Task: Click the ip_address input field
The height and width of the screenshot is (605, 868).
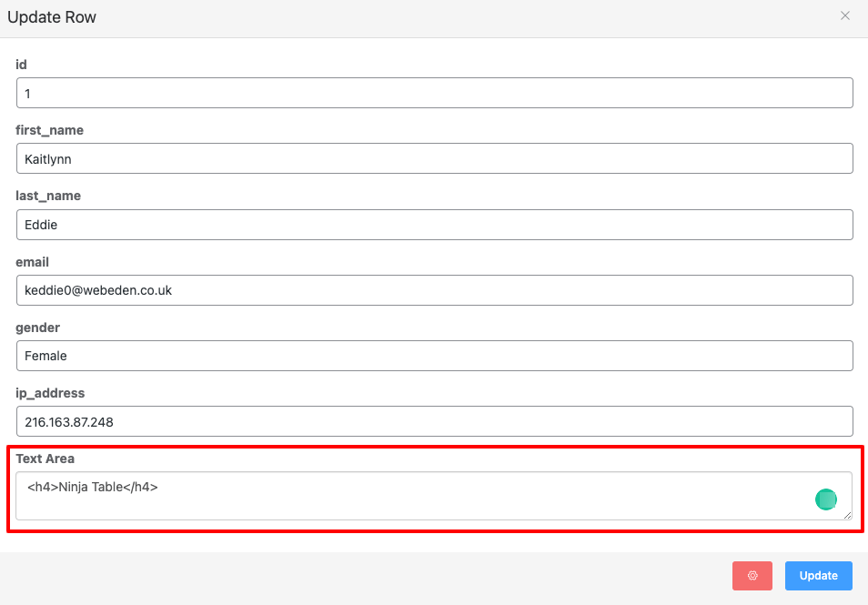Action: tap(435, 421)
